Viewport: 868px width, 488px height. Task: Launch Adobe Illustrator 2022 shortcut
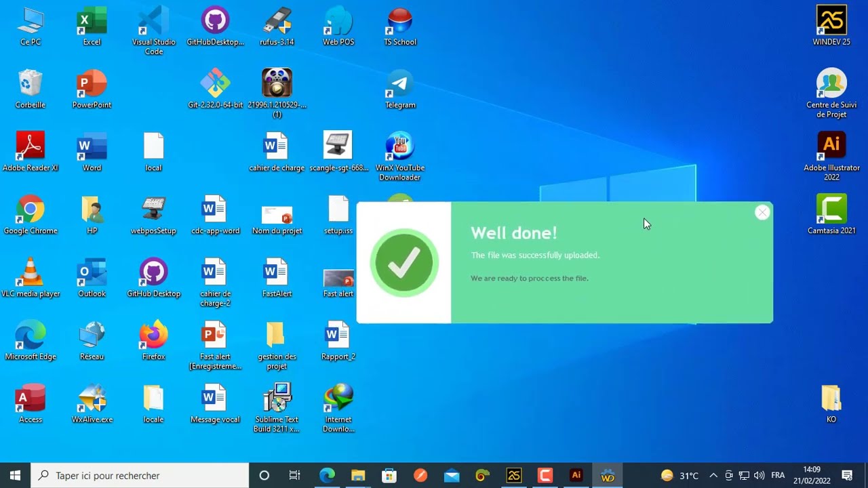click(x=831, y=157)
